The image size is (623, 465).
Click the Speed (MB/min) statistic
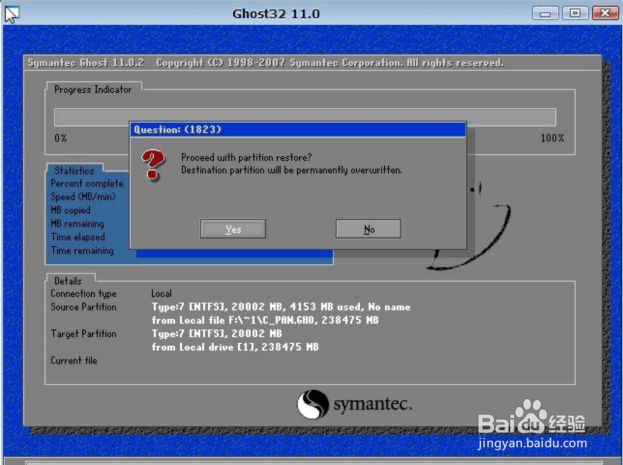83,197
